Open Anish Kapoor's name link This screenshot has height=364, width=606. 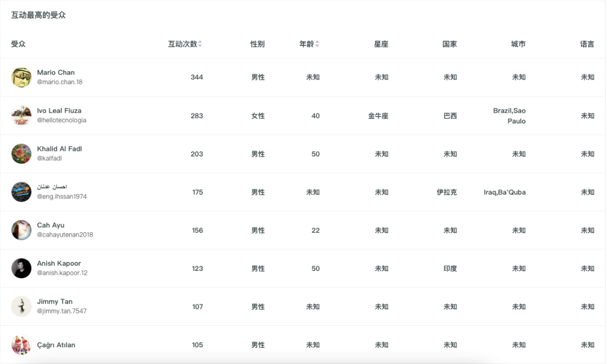[59, 263]
